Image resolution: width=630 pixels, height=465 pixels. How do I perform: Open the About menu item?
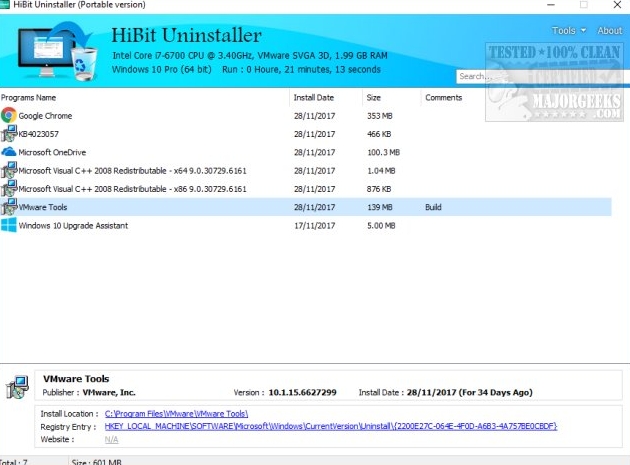click(x=609, y=31)
